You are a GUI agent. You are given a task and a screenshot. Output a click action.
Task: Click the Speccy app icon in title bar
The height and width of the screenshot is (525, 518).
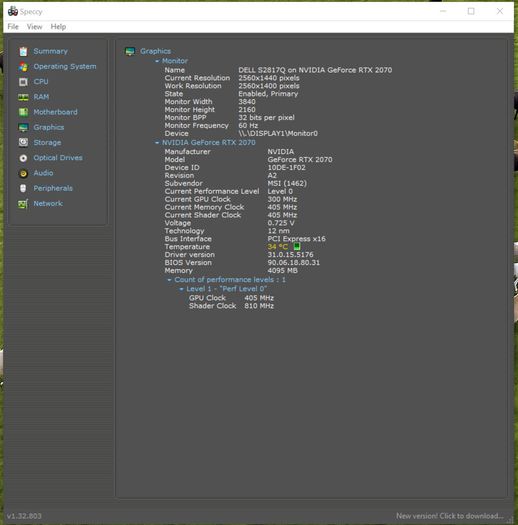click(13, 11)
